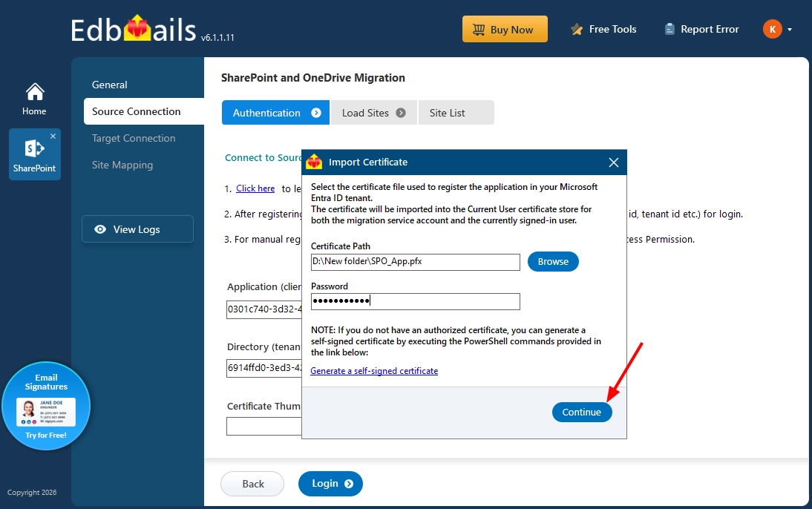Viewport: 812px width, 509px height.
Task: Switch to the Site List tab
Action: click(x=456, y=112)
